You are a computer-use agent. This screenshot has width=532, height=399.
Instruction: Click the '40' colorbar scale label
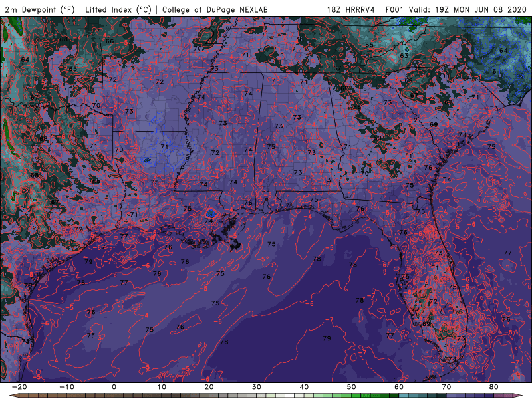point(304,387)
